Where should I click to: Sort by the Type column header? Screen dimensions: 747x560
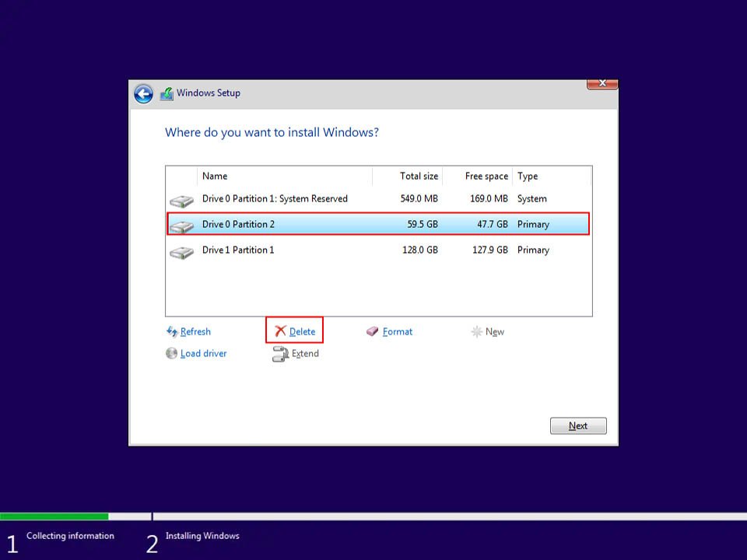pyautogui.click(x=552, y=177)
